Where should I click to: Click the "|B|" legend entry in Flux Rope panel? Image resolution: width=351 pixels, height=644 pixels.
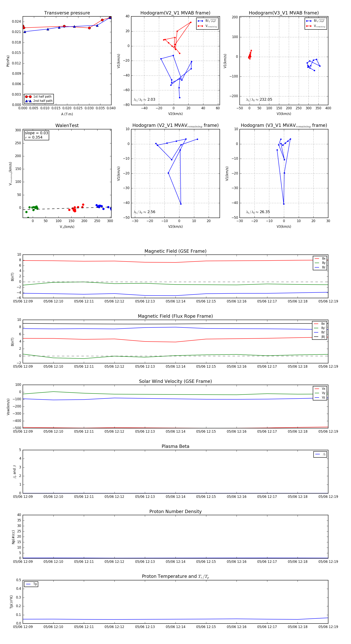coord(320,337)
